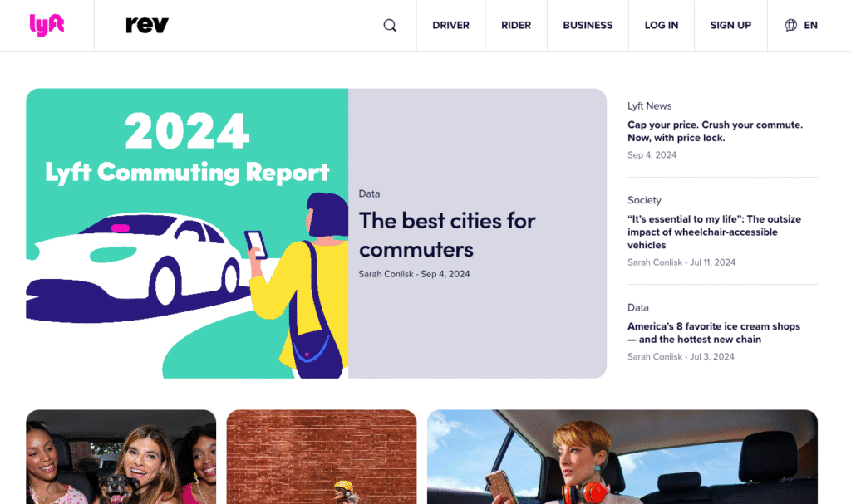851x504 pixels.
Task: Open the card with woman wearing orange headphones
Action: (x=622, y=457)
